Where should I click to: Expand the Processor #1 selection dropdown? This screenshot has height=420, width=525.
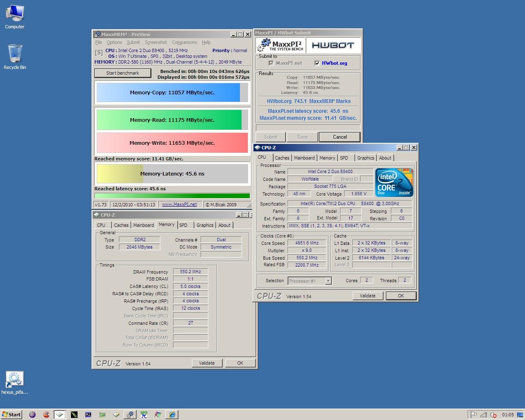pos(328,281)
